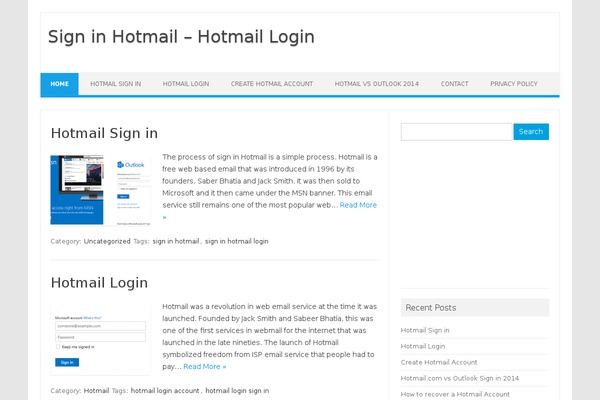Open the 'hotmail login sign in' tag
Screen dimensions: 600x400
click(x=237, y=391)
